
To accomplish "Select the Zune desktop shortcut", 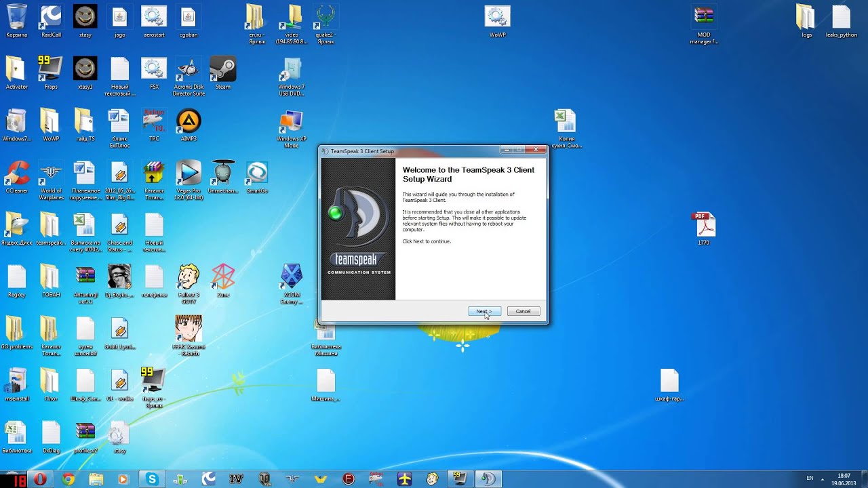I will pos(223,281).
